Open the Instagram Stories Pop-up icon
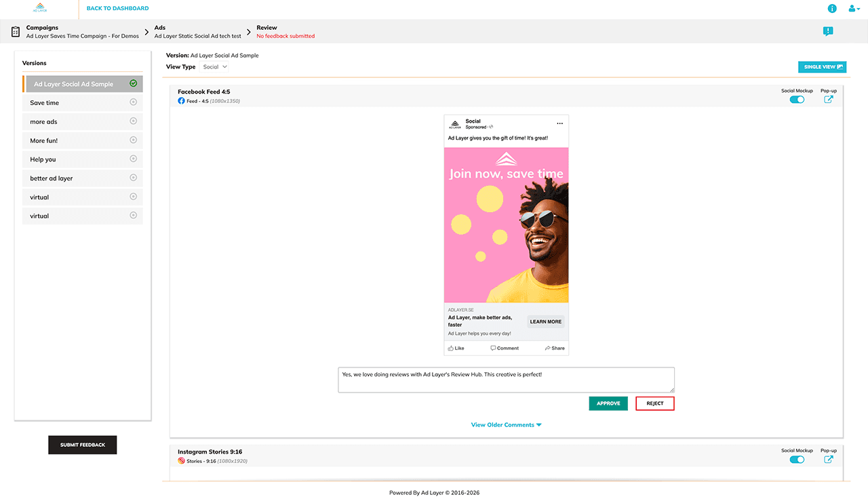This screenshot has width=868, height=499. coord(829,459)
